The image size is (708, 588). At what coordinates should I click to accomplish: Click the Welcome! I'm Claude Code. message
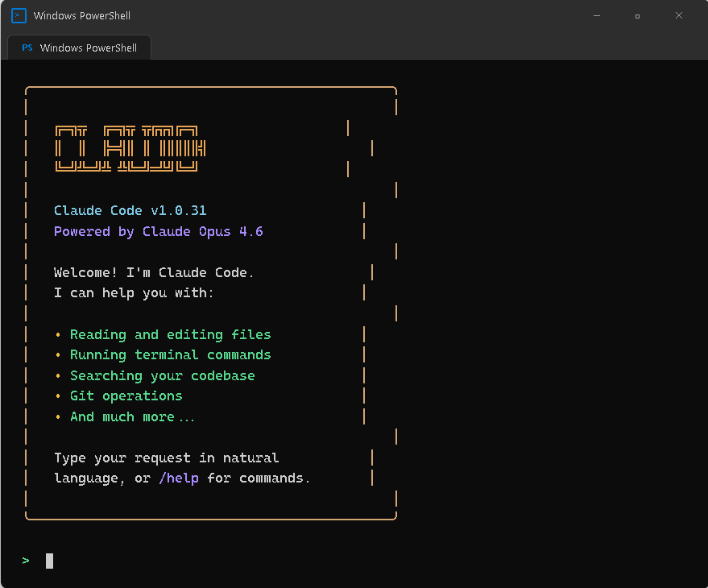[x=154, y=272]
